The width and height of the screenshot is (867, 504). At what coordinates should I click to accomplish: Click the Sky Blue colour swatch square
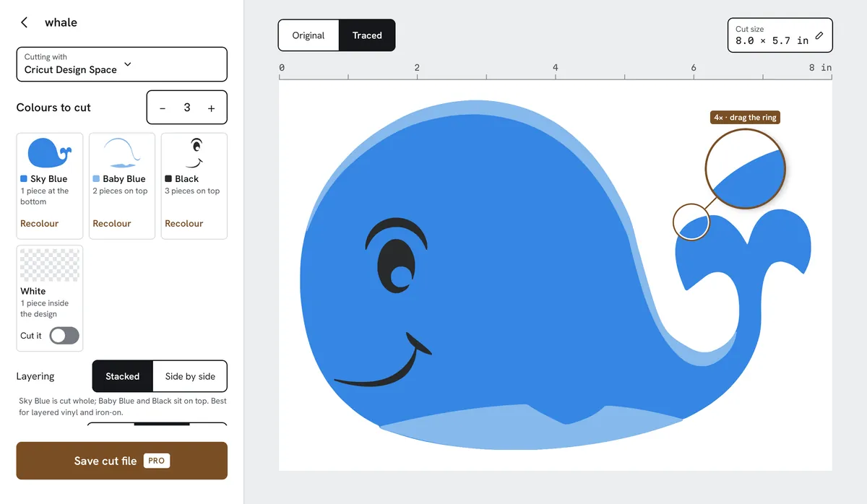click(x=24, y=178)
